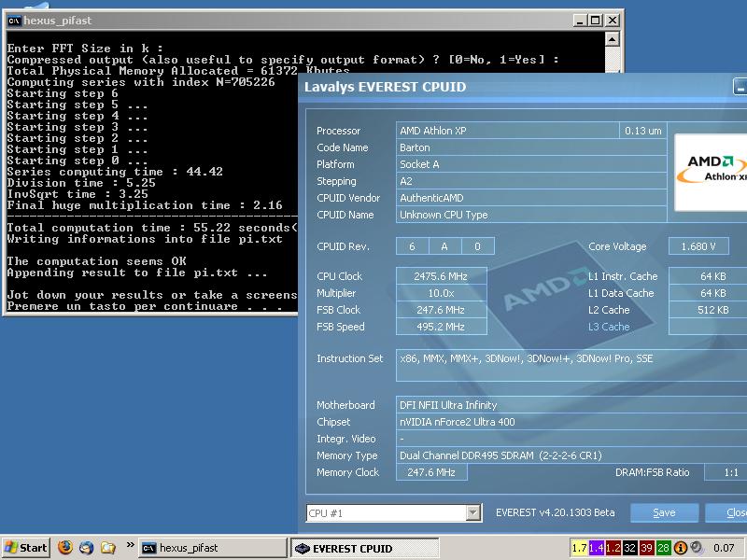
Task: Click the Unknown CPU Type value
Action: [531, 215]
